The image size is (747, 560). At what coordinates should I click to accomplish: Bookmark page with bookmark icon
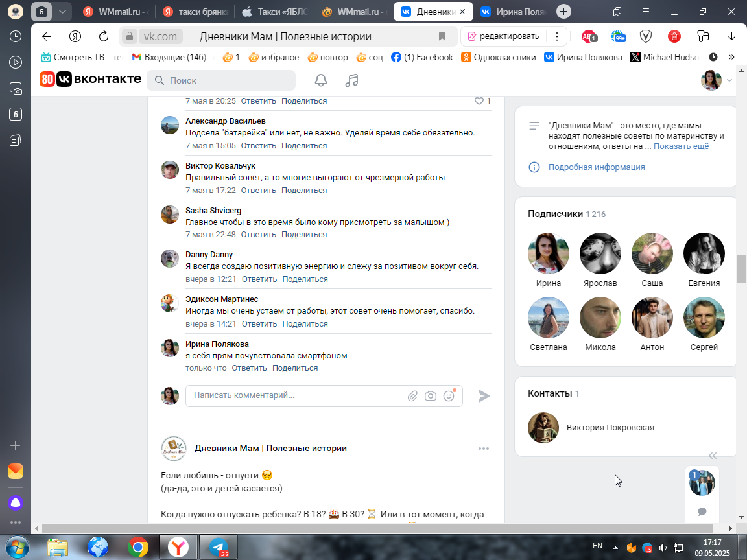pyautogui.click(x=442, y=37)
